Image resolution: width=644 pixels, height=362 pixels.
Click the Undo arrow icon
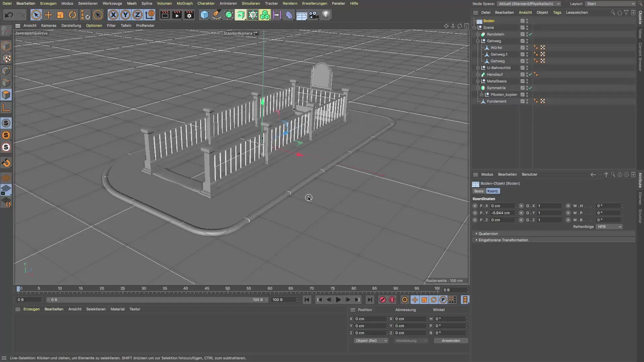[x=9, y=15]
